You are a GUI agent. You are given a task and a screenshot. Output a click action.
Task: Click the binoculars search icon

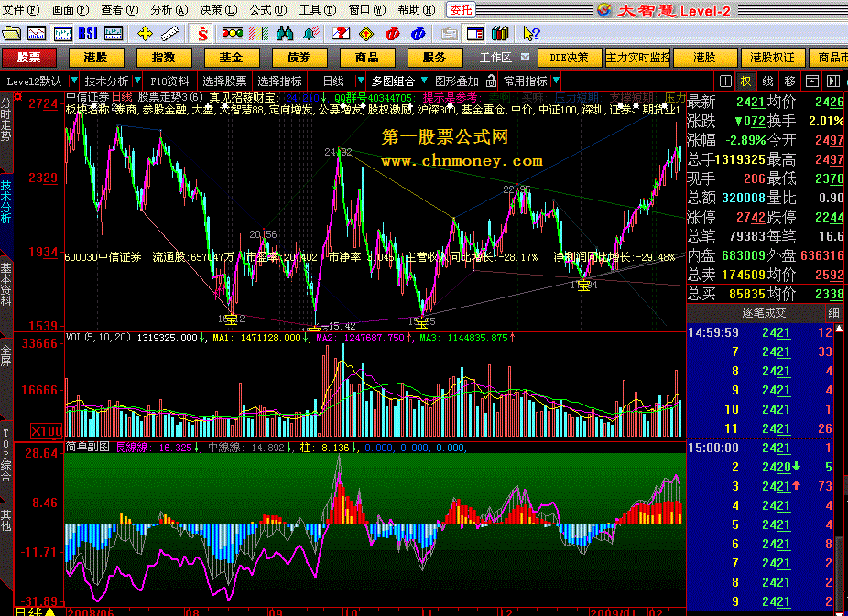[x=285, y=34]
